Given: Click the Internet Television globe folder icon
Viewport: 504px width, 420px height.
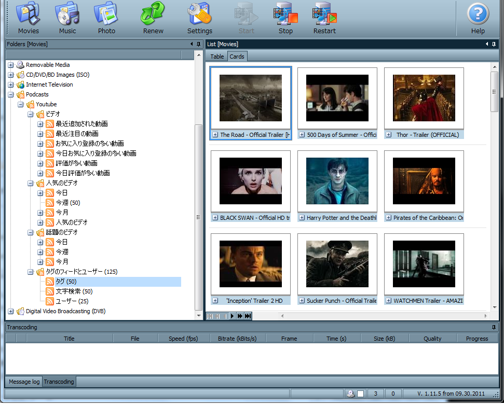Looking at the screenshot, I should [20, 85].
